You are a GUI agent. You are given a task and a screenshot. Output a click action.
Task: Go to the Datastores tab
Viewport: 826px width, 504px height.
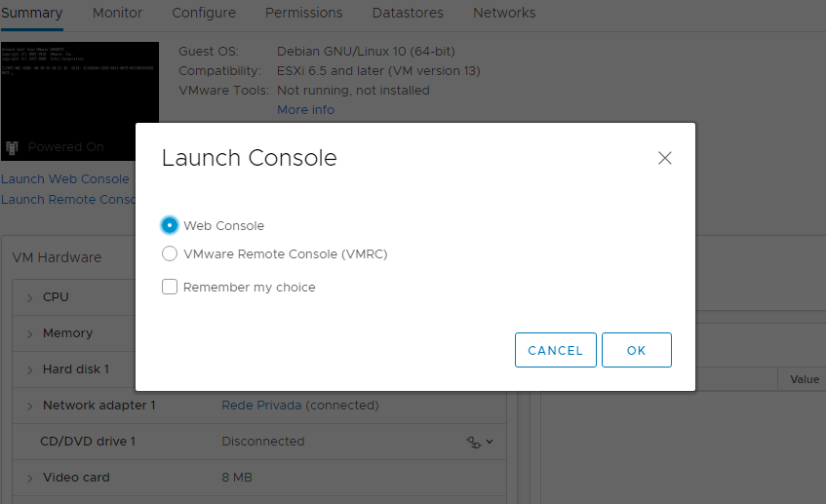(x=408, y=13)
